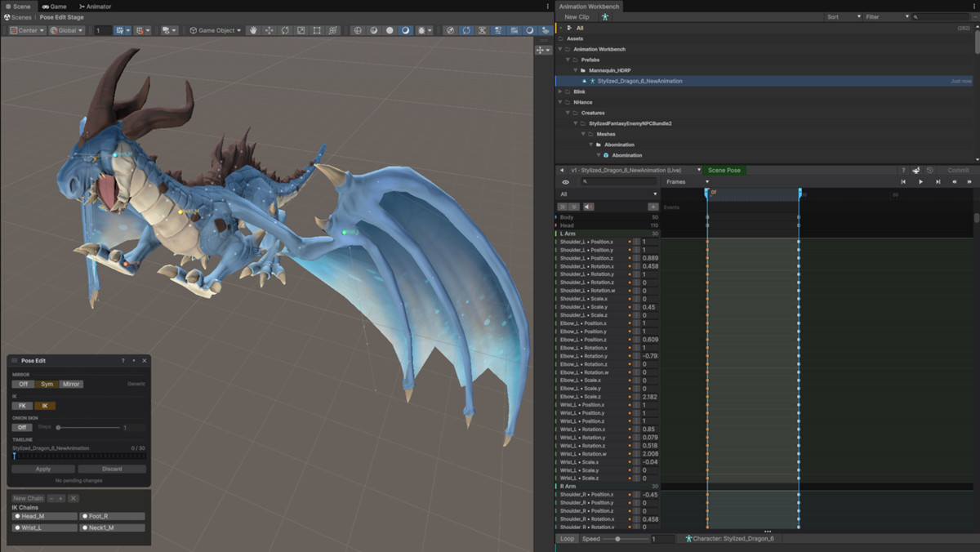Step to next keyframe double-arrow button
This screenshot has width=980, height=552.
click(969, 182)
